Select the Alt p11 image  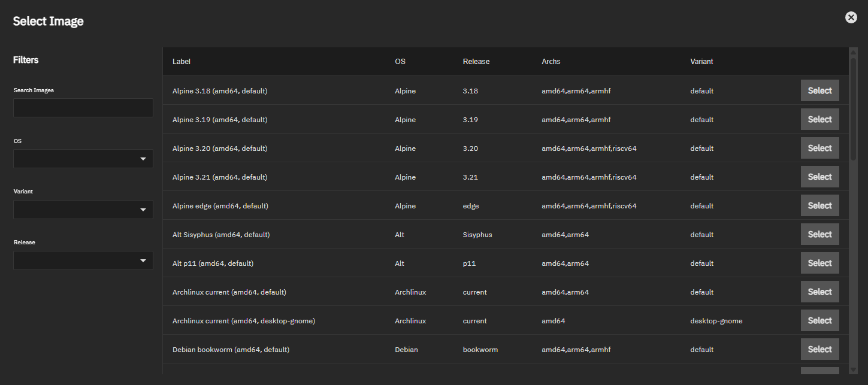pos(819,263)
